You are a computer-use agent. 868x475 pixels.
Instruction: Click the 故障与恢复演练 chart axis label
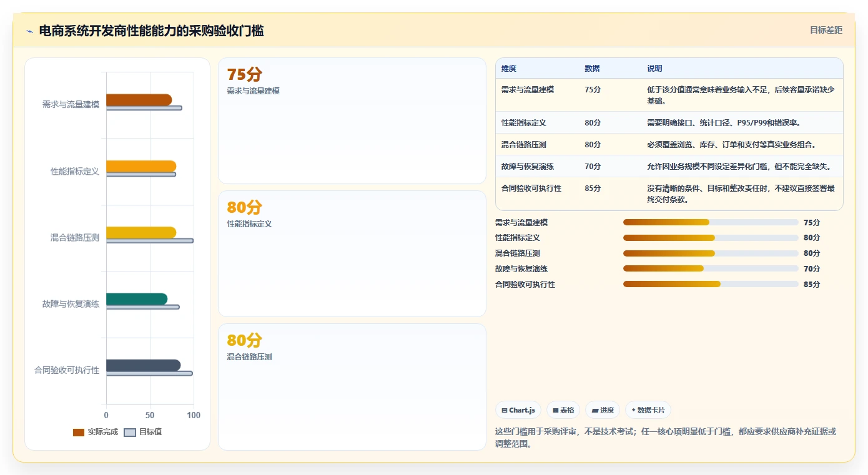tap(71, 304)
